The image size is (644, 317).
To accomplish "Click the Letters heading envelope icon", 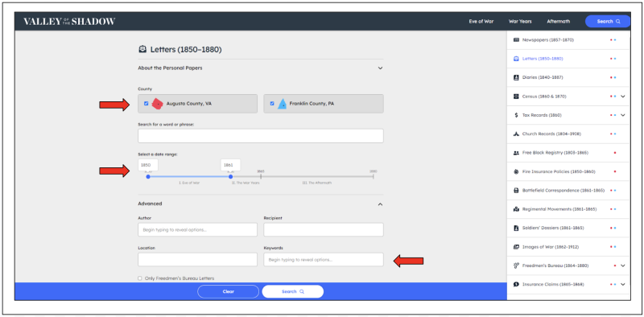I will (x=142, y=49).
